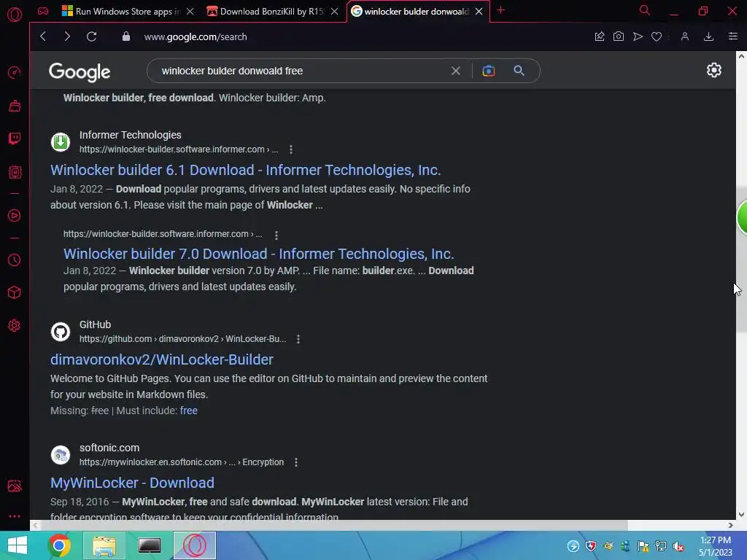
Task: Open Opera GX taskbar button
Action: pos(194,545)
